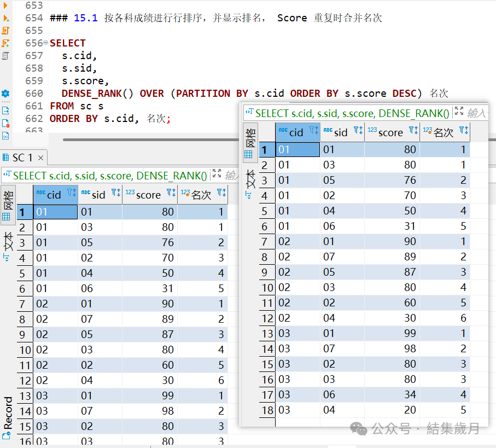
Task: Open score column filter in right popup
Action: pos(414,130)
